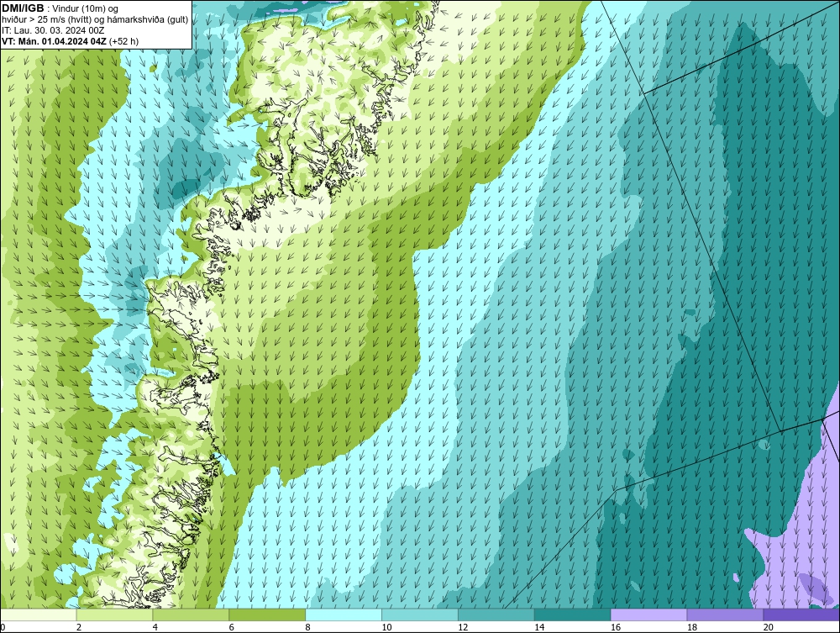The width and height of the screenshot is (840, 633).
Task: Click the 'VT: Mán. 01.04.2024 04Z' valid time
Action: tap(54, 41)
